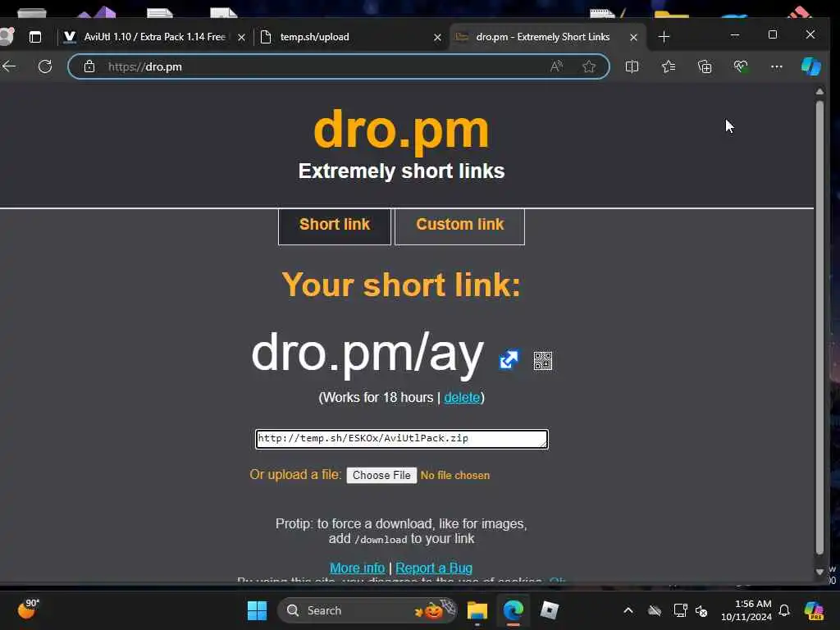Open a new browser tab
This screenshot has height=630, width=840.
tap(664, 37)
